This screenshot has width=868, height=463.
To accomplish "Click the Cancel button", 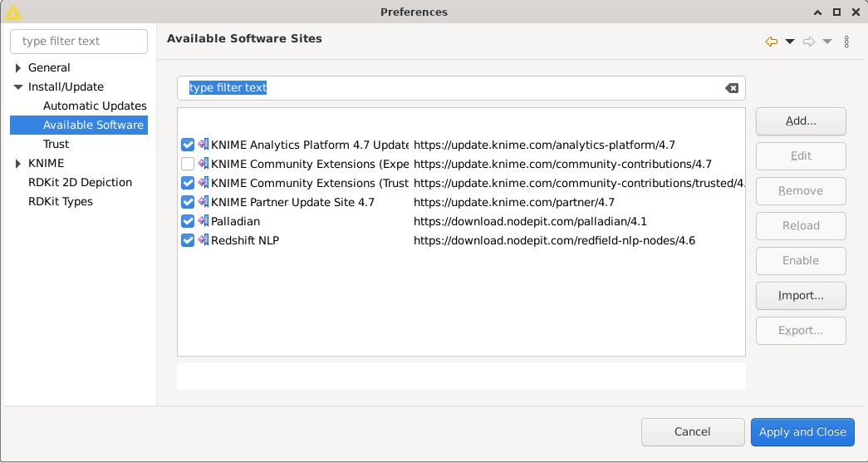I will [x=693, y=432].
